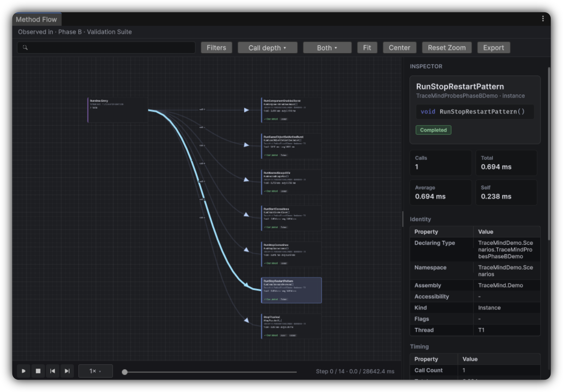Start playback with the play icon
This screenshot has height=392, width=563.
click(24, 371)
